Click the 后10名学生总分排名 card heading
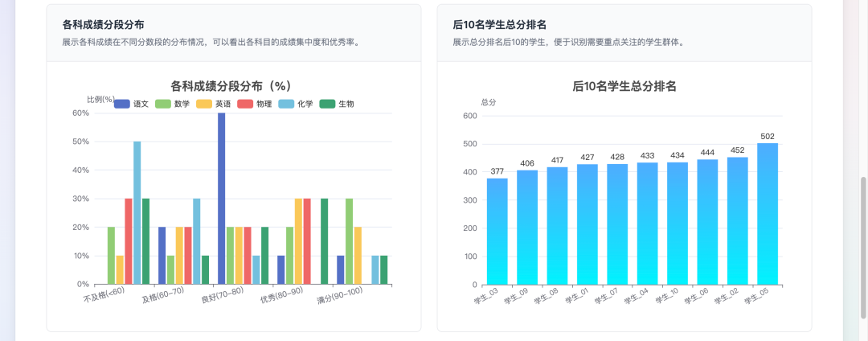The width and height of the screenshot is (868, 341). pyautogui.click(x=499, y=25)
